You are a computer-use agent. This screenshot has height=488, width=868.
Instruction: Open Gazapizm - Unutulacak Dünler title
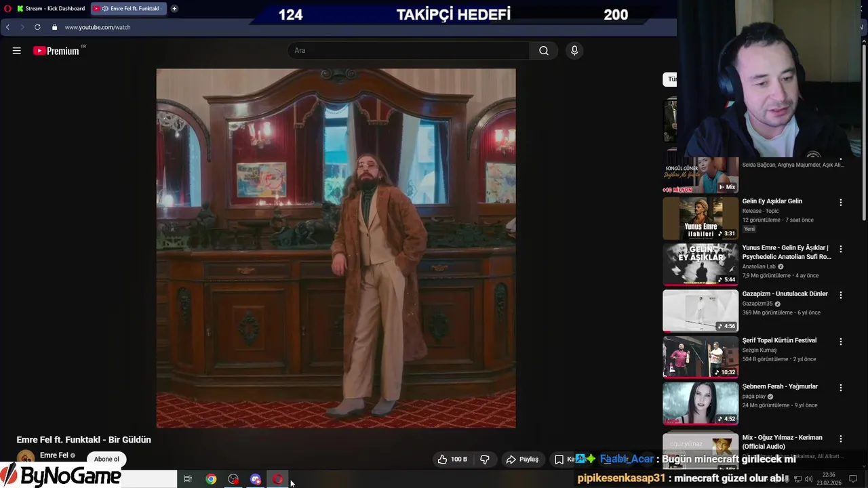point(785,294)
